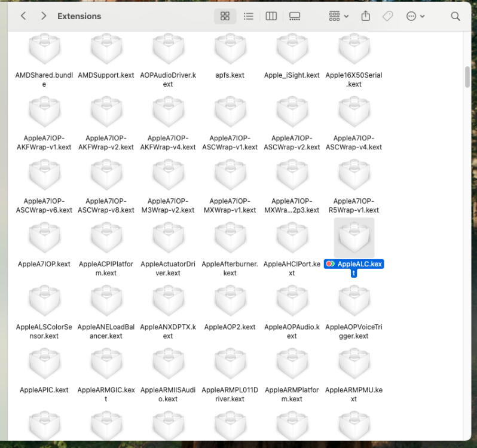Select AppleActuatorDriver.kext icon

tap(168, 237)
